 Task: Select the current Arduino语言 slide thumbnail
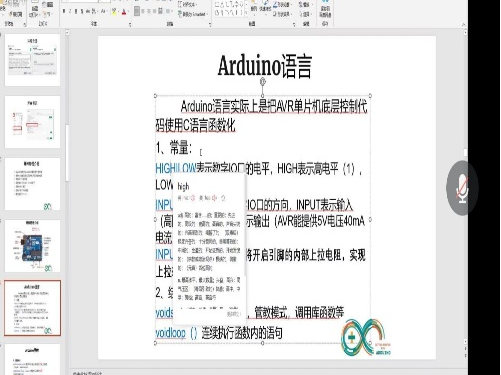pyautogui.click(x=32, y=308)
